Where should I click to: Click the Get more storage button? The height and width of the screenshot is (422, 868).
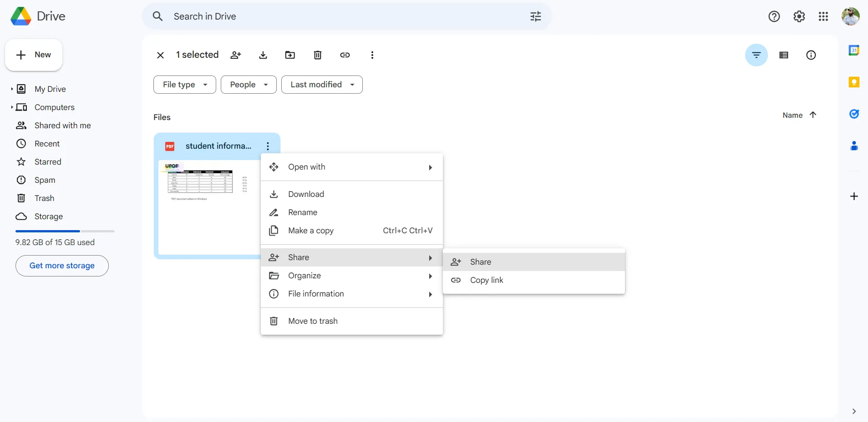coord(61,266)
